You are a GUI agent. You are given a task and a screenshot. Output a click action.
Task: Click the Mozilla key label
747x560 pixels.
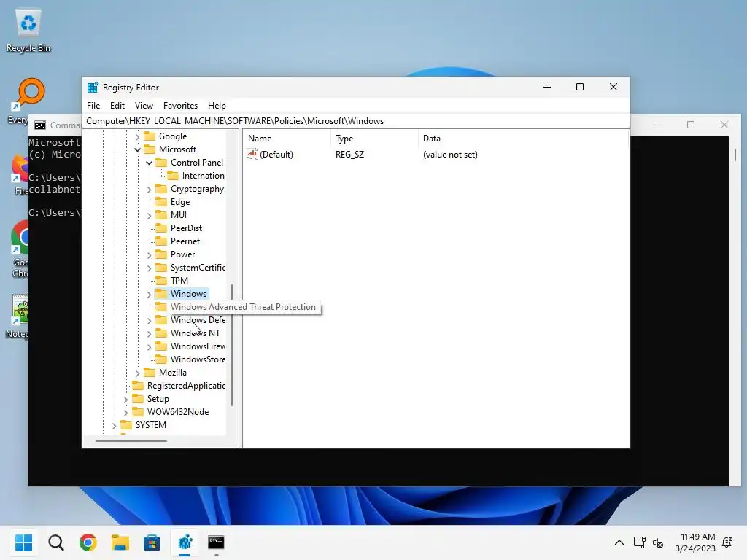173,373
